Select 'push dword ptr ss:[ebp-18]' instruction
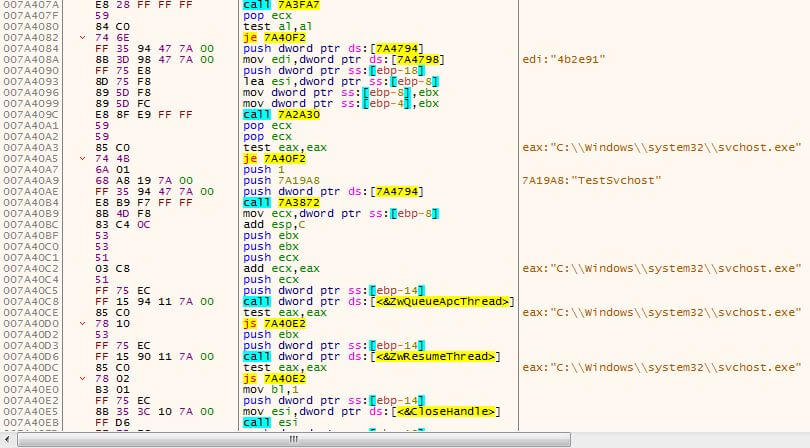810x448 pixels. coord(334,70)
